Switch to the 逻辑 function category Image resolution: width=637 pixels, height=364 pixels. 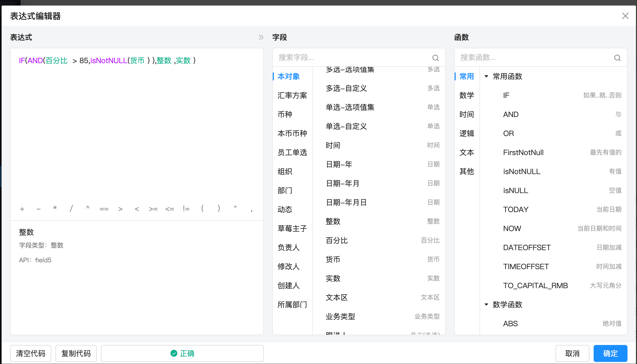[x=467, y=133]
